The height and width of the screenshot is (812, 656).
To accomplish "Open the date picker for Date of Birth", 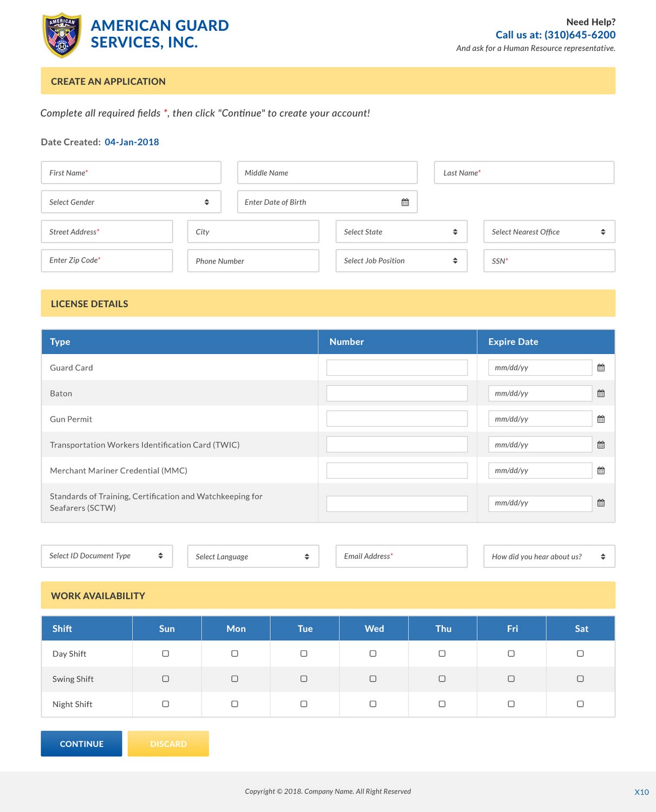I will [x=404, y=201].
